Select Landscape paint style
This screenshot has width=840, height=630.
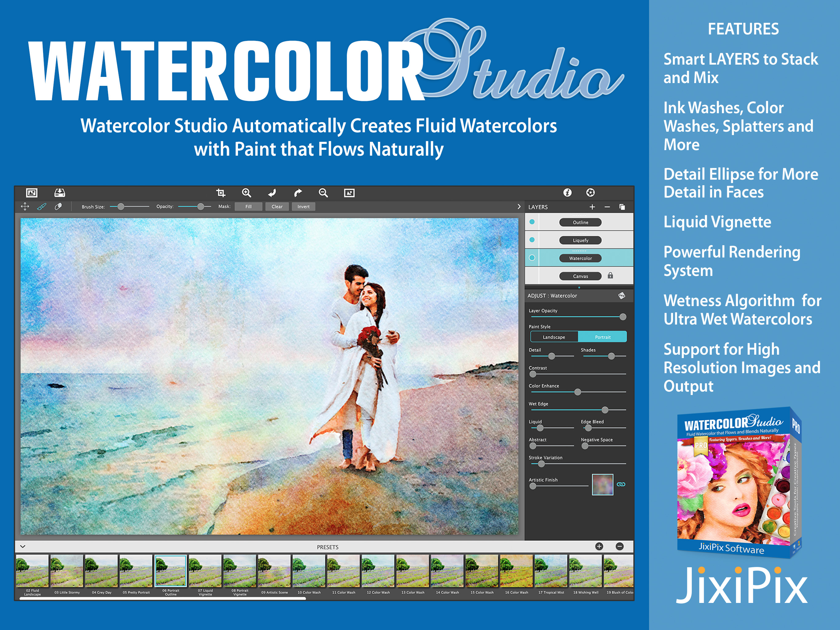(x=554, y=337)
